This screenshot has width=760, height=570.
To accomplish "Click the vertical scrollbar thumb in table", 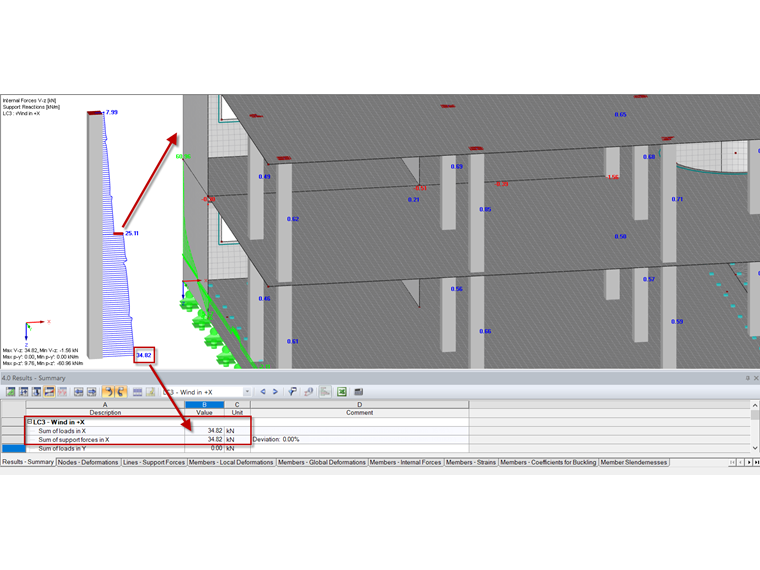I will (755, 415).
